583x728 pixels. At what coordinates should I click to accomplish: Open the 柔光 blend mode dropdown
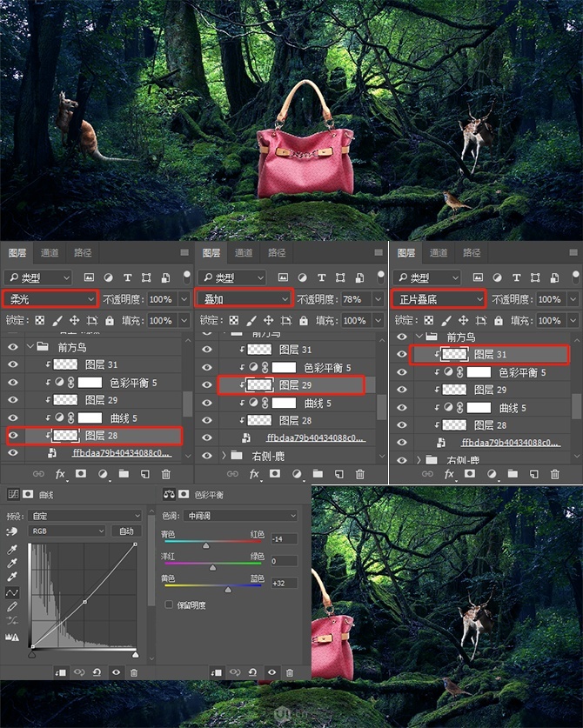[50, 299]
